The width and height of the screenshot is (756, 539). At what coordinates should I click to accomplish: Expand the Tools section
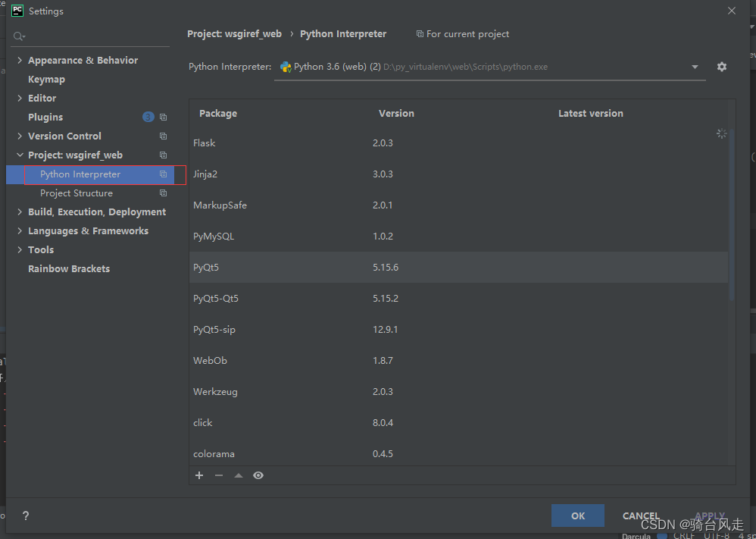[x=20, y=249]
